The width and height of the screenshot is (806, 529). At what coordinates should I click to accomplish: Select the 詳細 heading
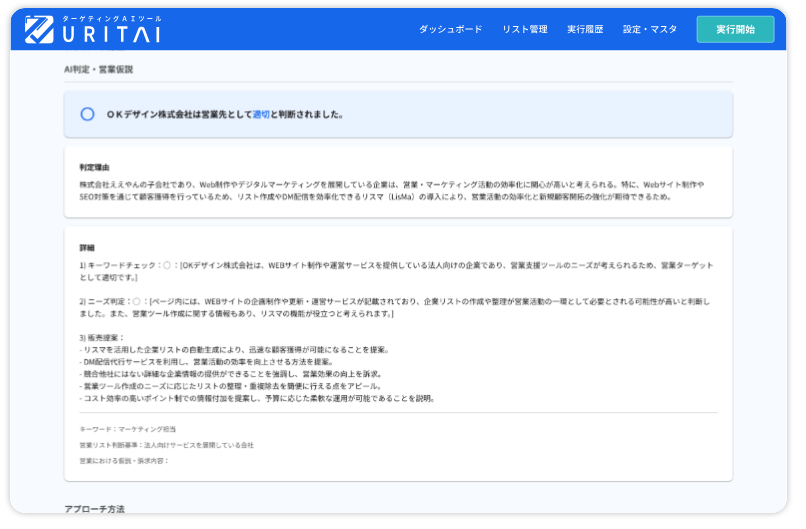87,248
